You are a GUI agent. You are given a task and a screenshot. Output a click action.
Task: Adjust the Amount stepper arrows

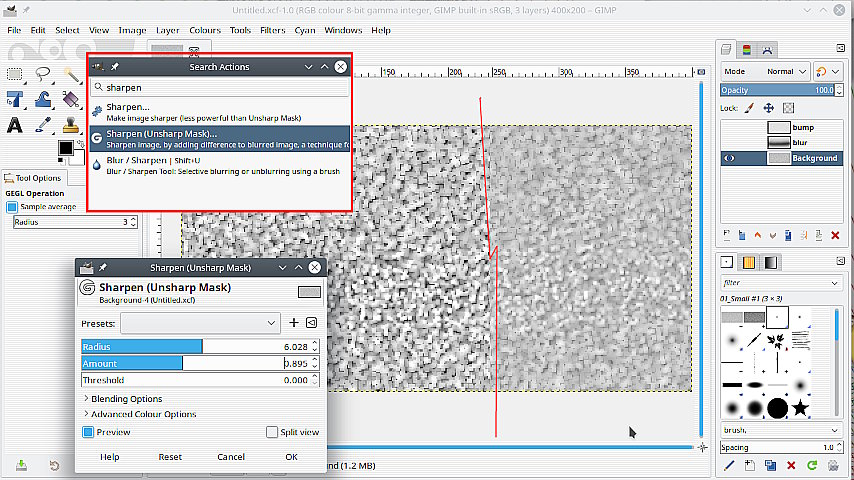click(315, 363)
